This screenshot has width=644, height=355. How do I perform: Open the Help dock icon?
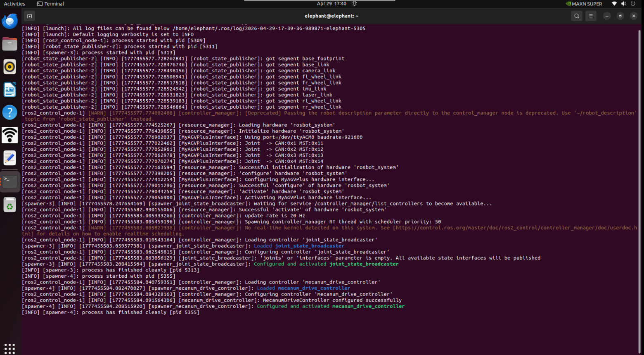[x=10, y=112]
